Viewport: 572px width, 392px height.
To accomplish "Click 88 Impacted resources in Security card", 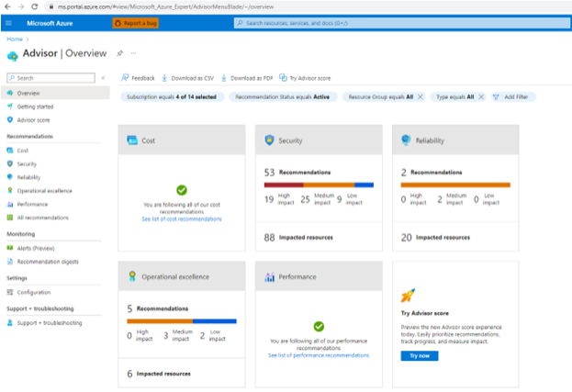I will tap(298, 238).
